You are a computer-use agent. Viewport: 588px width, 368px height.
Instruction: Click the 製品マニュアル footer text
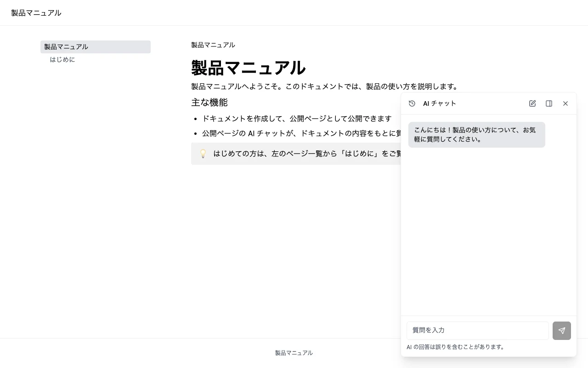coord(294,353)
